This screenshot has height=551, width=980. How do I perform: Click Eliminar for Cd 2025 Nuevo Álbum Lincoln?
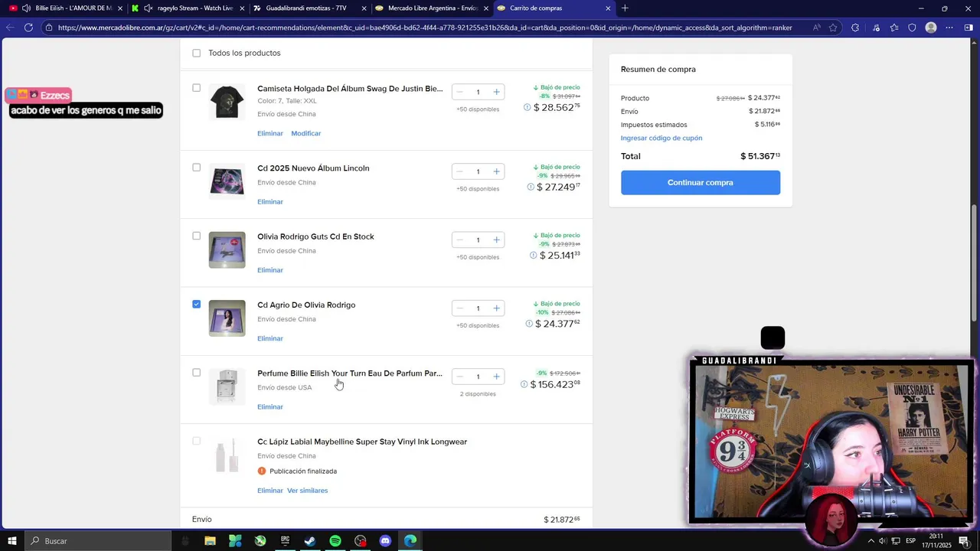(x=270, y=202)
